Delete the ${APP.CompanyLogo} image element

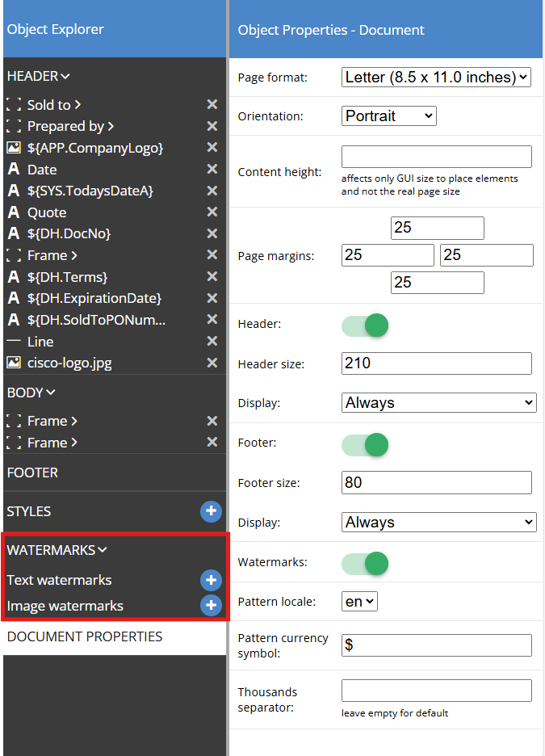(x=212, y=148)
